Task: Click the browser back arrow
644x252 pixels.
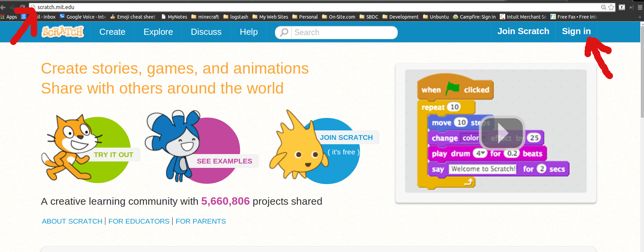Action: (3, 7)
